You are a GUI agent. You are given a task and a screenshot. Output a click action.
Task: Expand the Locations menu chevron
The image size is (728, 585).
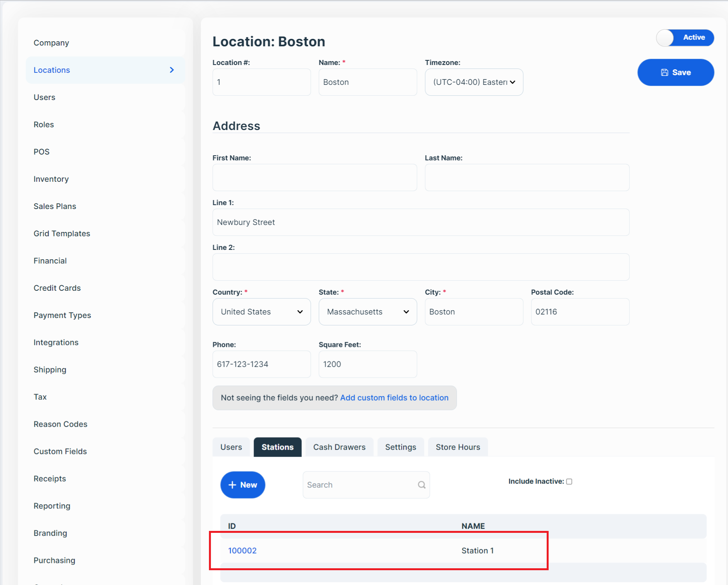click(172, 70)
